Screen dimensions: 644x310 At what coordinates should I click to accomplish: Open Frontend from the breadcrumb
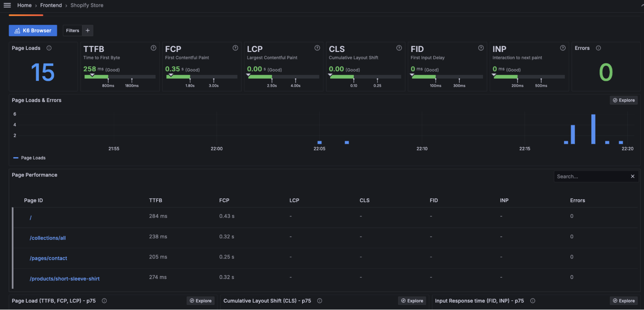51,5
